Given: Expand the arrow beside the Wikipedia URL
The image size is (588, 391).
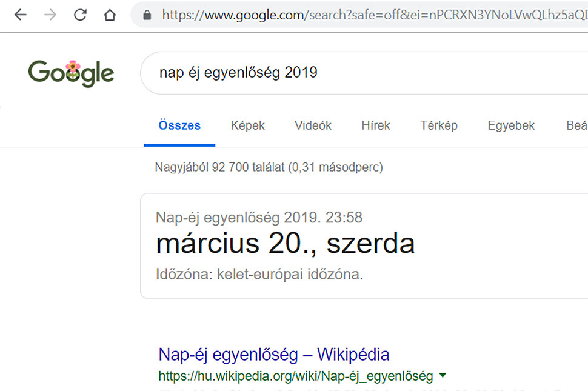Looking at the screenshot, I should coord(443,376).
